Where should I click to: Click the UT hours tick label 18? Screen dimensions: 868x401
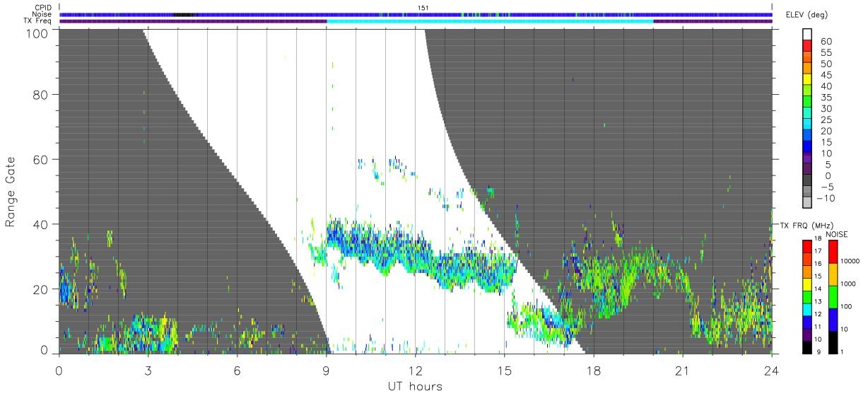593,371
